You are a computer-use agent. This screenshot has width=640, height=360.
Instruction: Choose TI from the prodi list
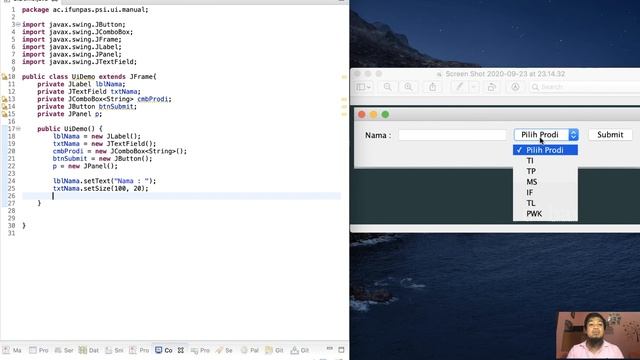click(x=545, y=161)
